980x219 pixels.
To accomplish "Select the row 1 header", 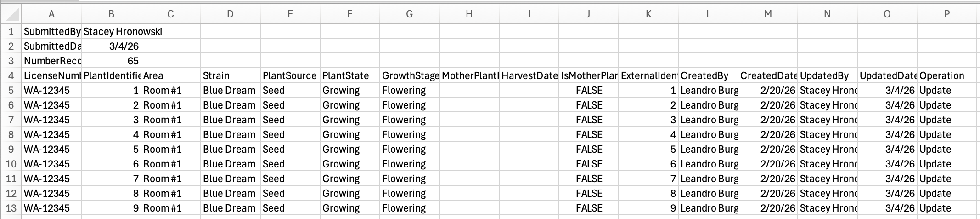I will pyautogui.click(x=11, y=32).
